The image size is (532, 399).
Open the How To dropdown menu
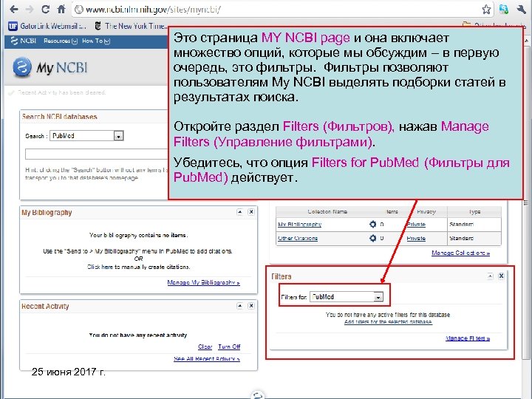tap(96, 41)
